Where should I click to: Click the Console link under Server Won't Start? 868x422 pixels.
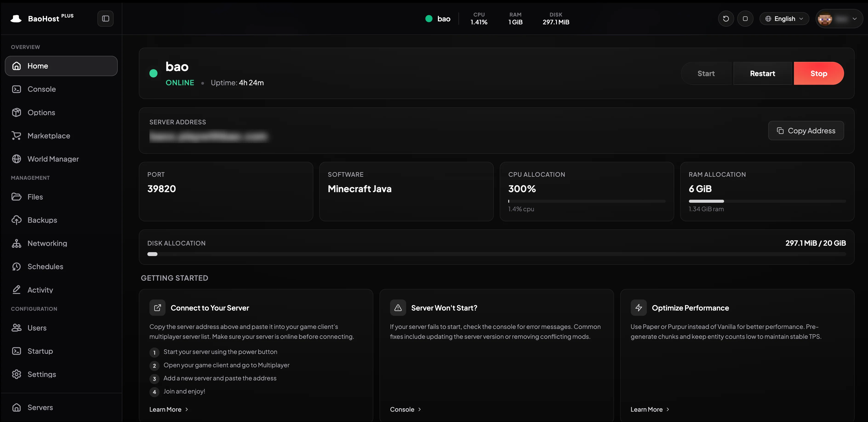point(405,409)
